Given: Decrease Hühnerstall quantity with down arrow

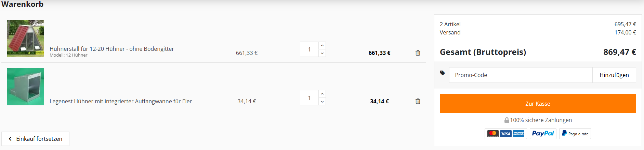Looking at the screenshot, I should (x=322, y=53).
